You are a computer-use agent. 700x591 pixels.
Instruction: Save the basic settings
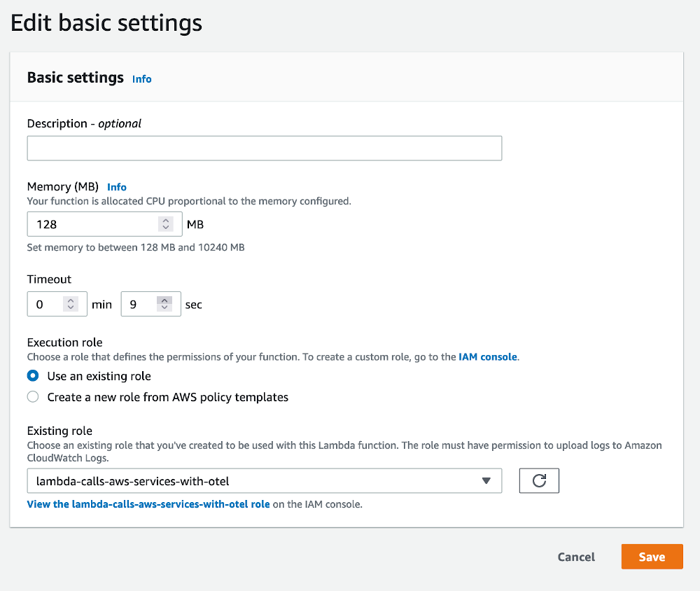point(652,557)
